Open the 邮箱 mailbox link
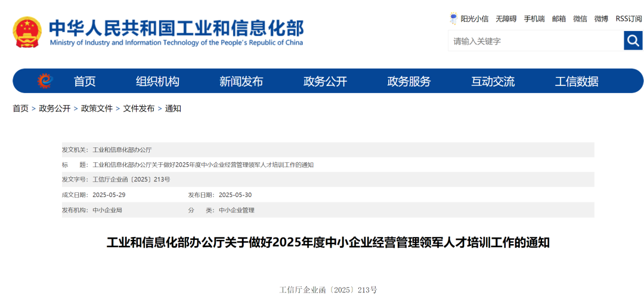The image size is (644, 305). coord(559,19)
